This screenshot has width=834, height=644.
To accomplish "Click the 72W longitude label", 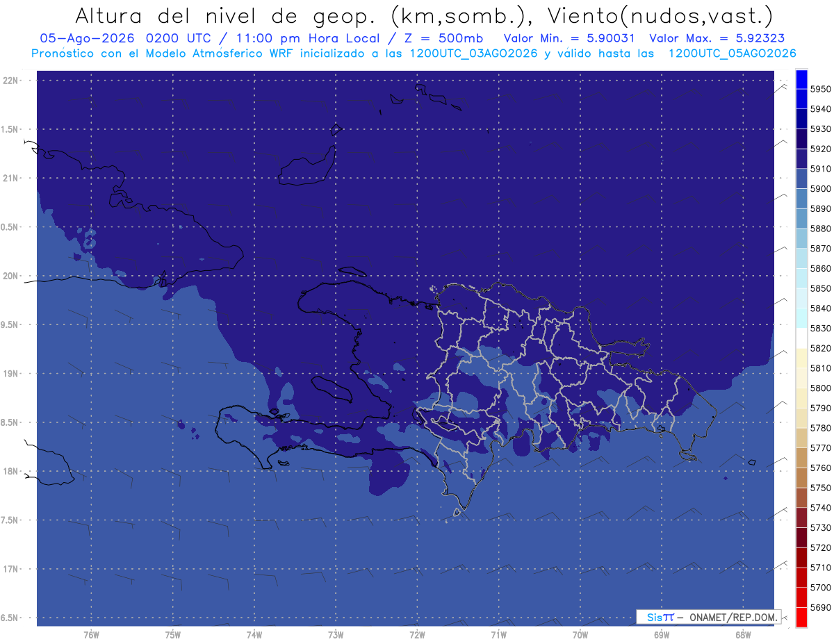I will pos(418,635).
